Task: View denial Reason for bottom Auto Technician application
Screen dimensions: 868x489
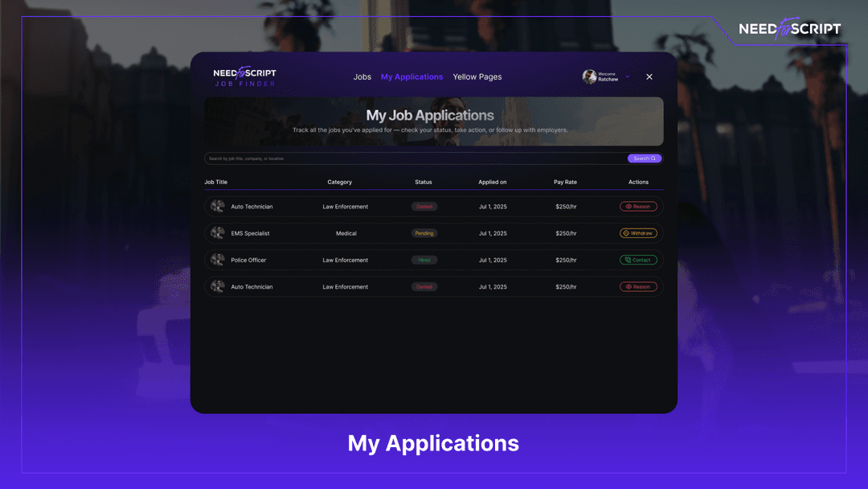Action: click(x=639, y=286)
